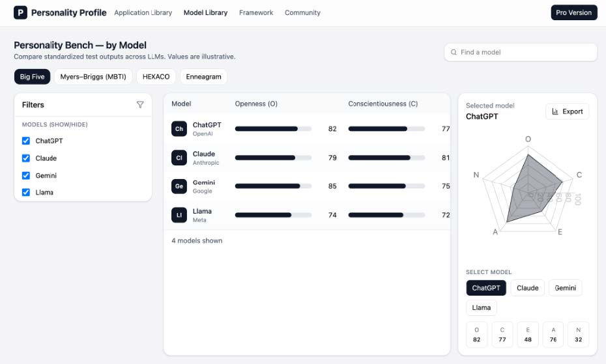
Task: Select the HEXACO framework tab
Action: [x=156, y=77]
